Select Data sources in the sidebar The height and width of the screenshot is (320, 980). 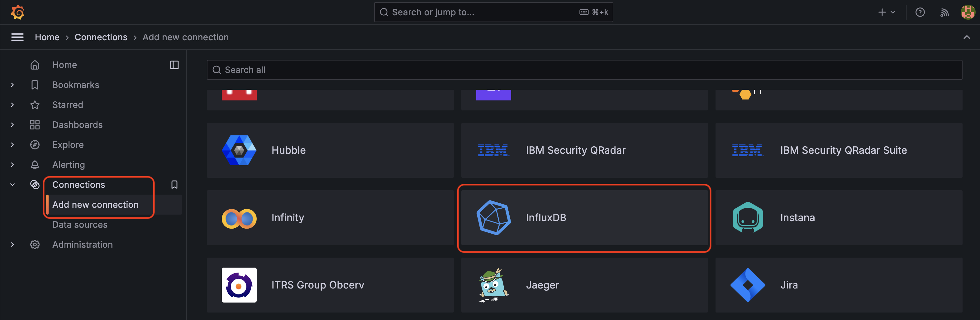tap(79, 224)
